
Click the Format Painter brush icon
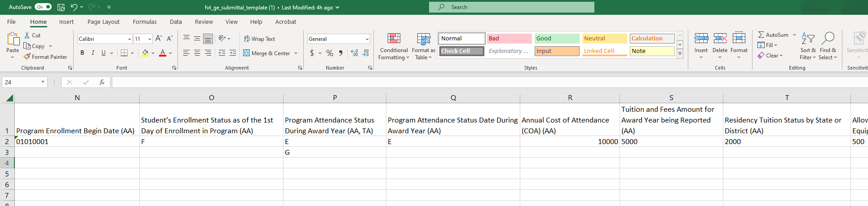[x=27, y=57]
